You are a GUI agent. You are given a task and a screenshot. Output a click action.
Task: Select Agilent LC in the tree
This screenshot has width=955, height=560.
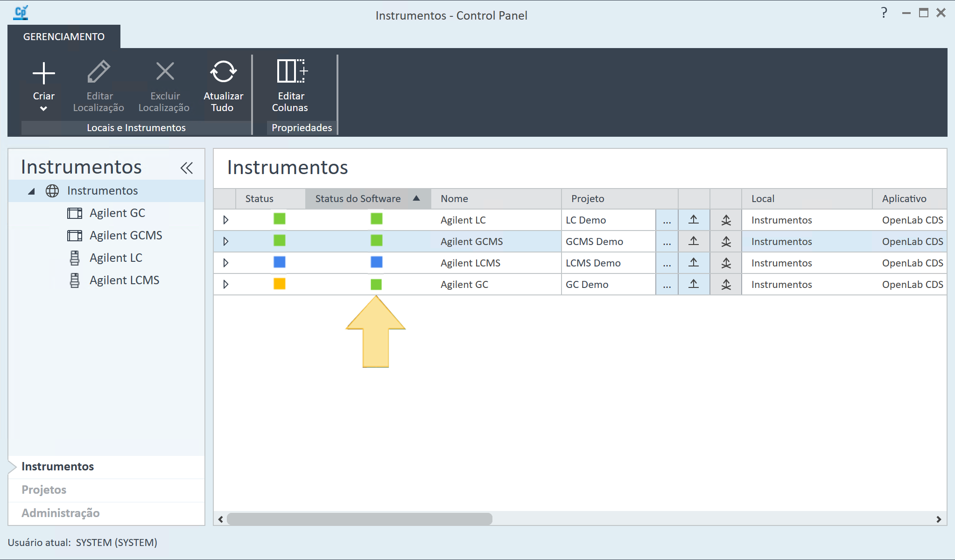(116, 258)
